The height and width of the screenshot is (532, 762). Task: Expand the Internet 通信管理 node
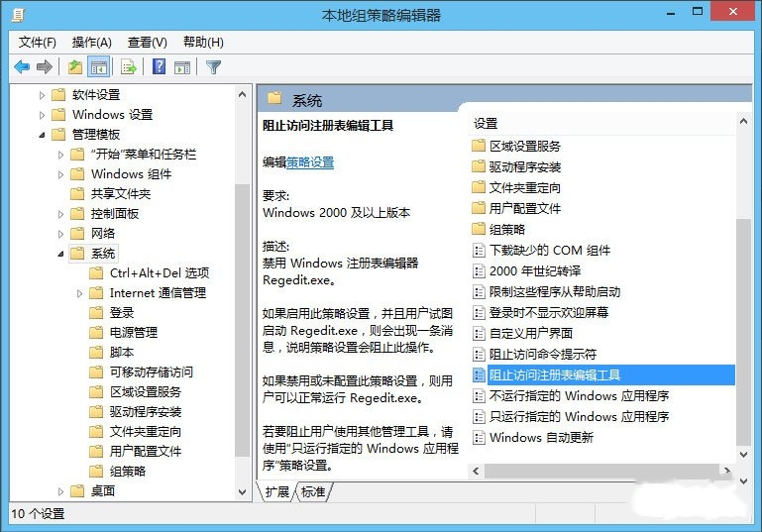tap(79, 293)
